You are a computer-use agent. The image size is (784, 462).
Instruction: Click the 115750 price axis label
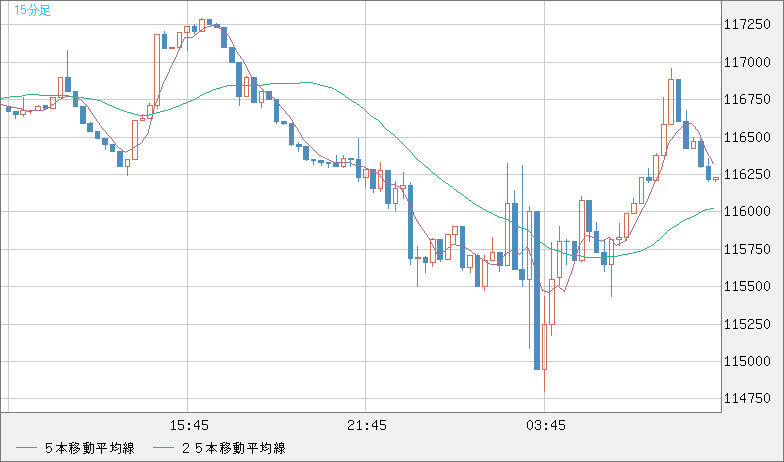point(747,249)
